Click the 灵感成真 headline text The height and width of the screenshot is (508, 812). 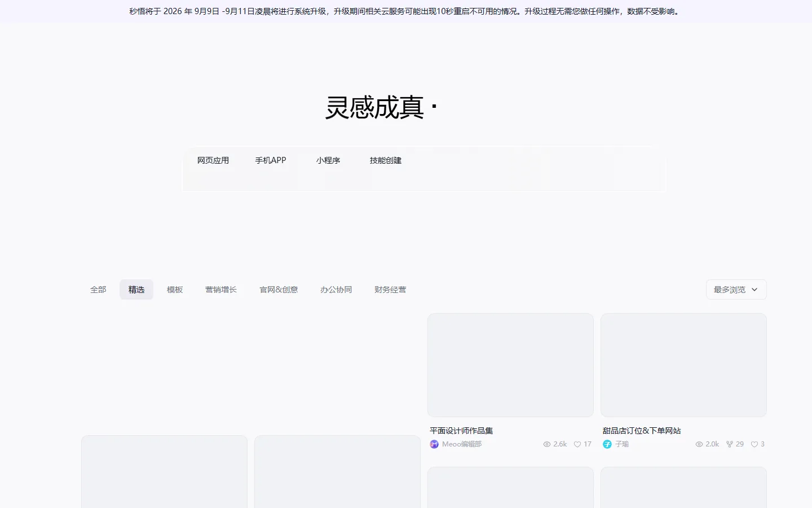[x=374, y=107]
